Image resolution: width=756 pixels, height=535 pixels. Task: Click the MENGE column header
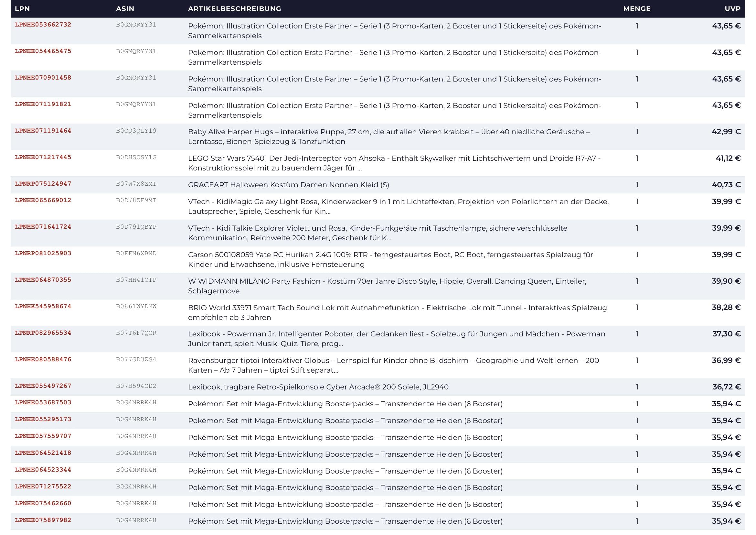click(637, 8)
